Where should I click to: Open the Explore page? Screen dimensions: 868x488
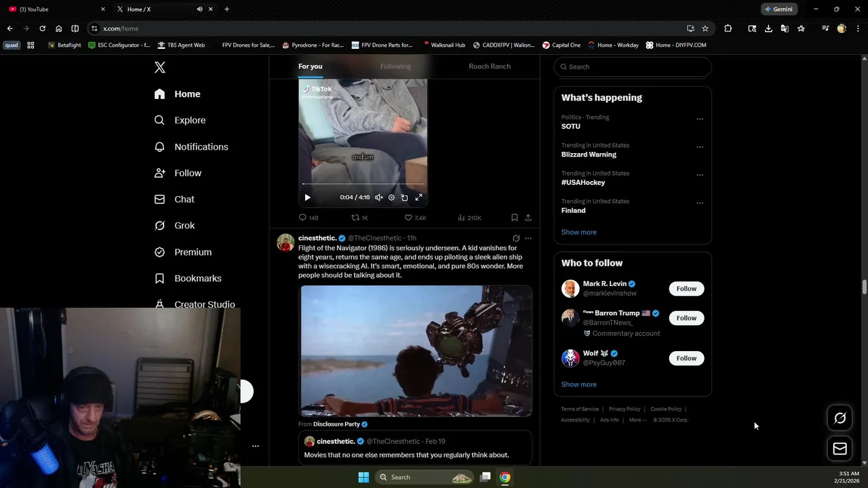(180, 120)
